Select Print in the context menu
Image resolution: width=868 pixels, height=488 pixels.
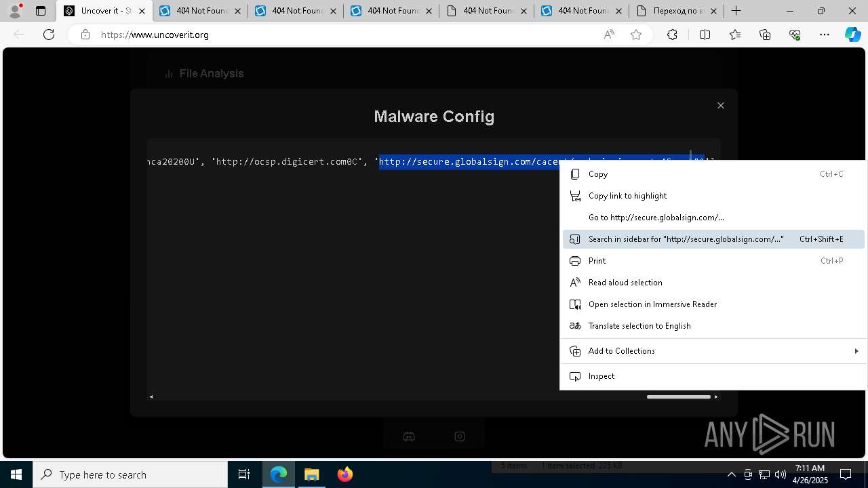point(713,261)
